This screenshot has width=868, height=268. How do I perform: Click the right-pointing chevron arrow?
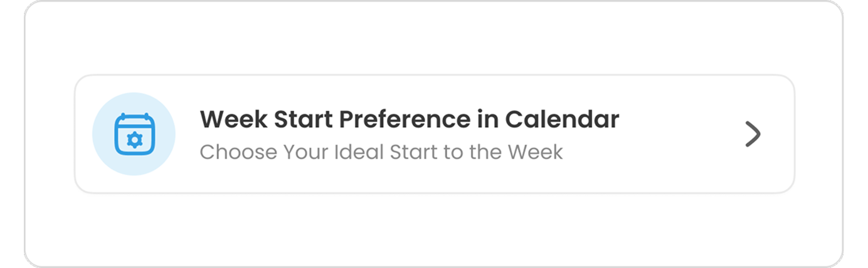(x=753, y=134)
